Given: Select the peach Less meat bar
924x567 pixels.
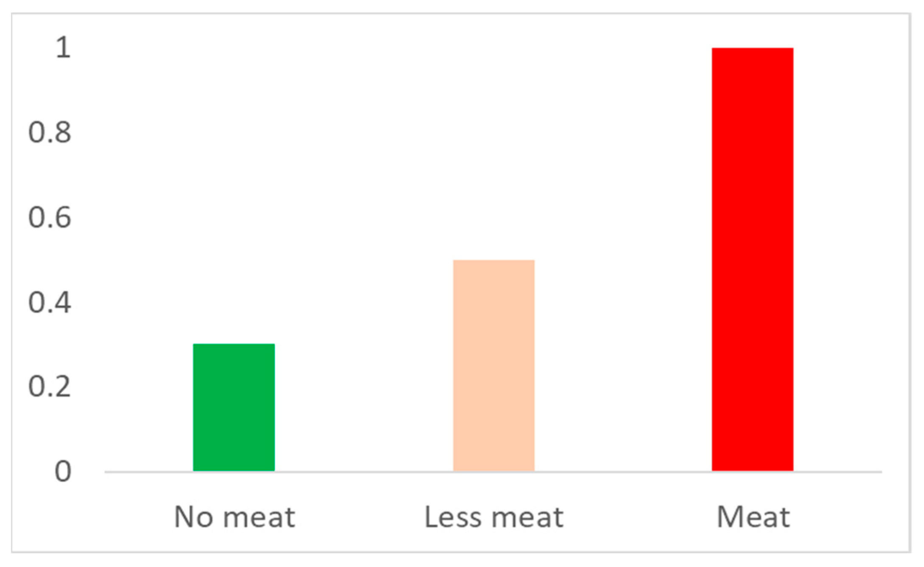Looking at the screenshot, I should tap(494, 365).
